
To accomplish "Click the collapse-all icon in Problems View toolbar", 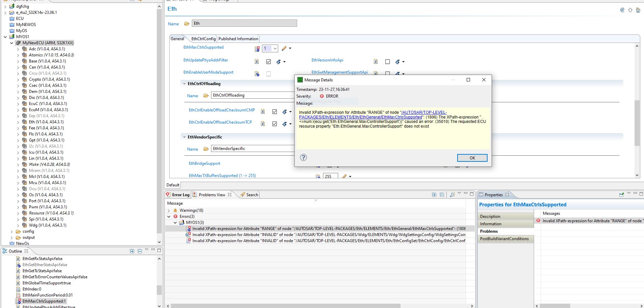I will 442,195.
